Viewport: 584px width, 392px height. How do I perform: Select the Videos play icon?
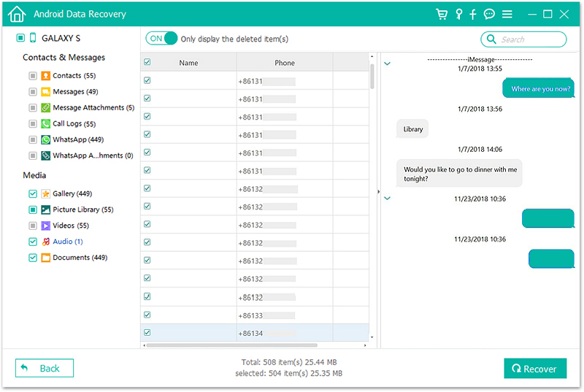(45, 226)
